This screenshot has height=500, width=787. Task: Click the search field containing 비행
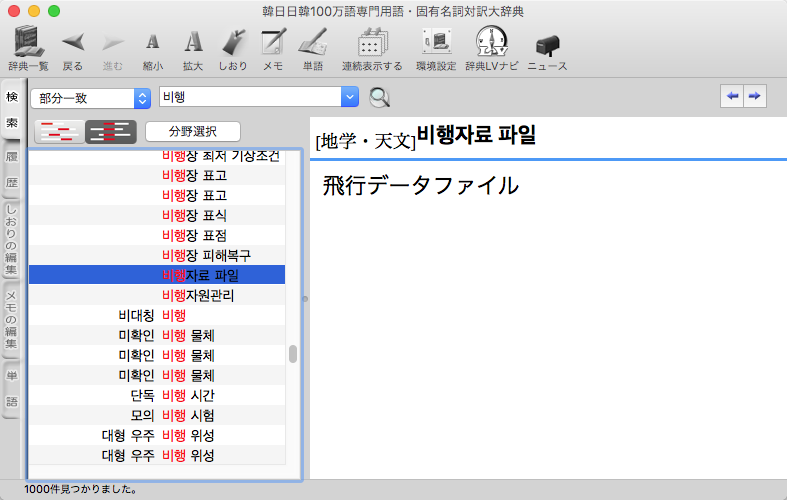point(250,96)
